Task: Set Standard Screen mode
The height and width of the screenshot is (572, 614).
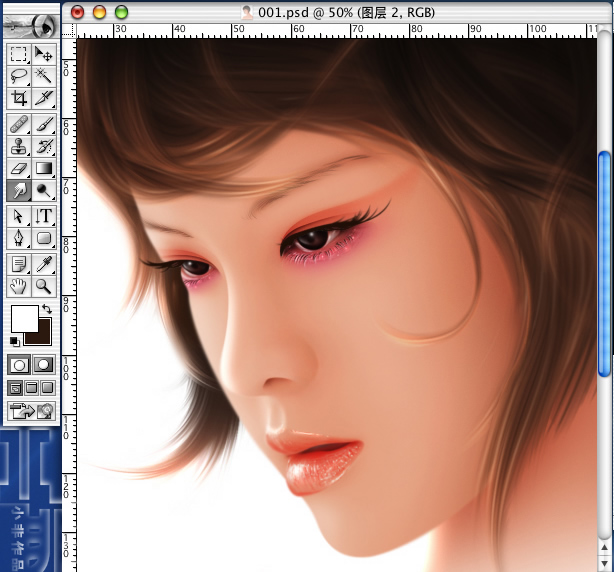Action: pos(15,388)
